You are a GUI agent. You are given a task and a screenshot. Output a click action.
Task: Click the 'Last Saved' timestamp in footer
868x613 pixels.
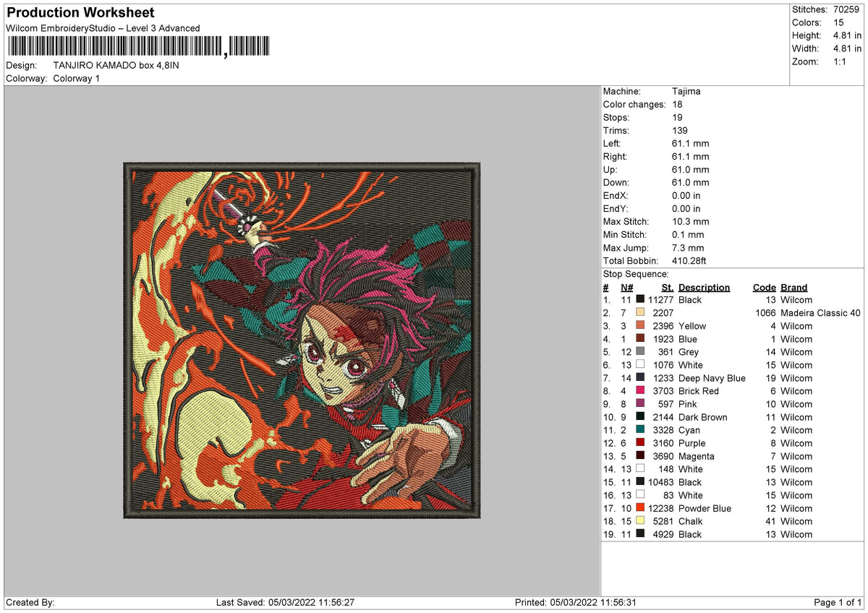pyautogui.click(x=285, y=602)
